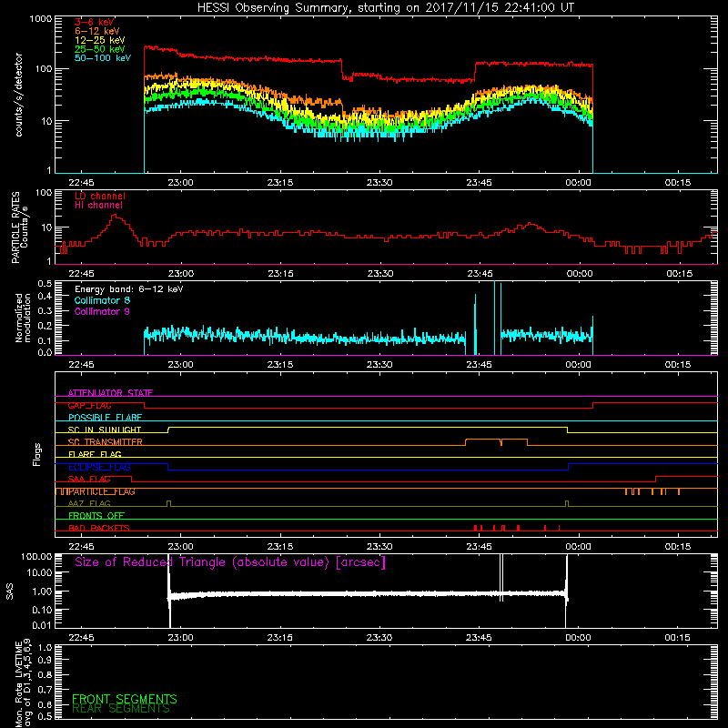Click the Flags panel axis label
This screenshot has height=728, width=728.
click(x=37, y=454)
